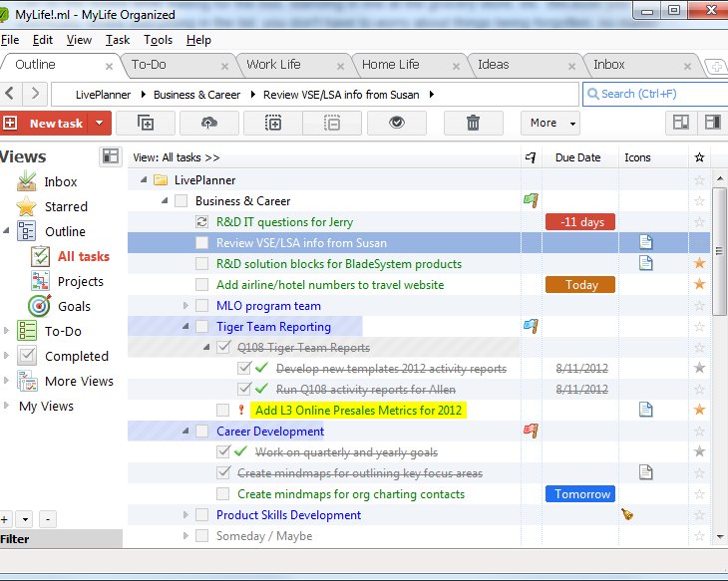Image resolution: width=728 pixels, height=581 pixels.
Task: Click the red flag on Career Development
Action: point(532,432)
